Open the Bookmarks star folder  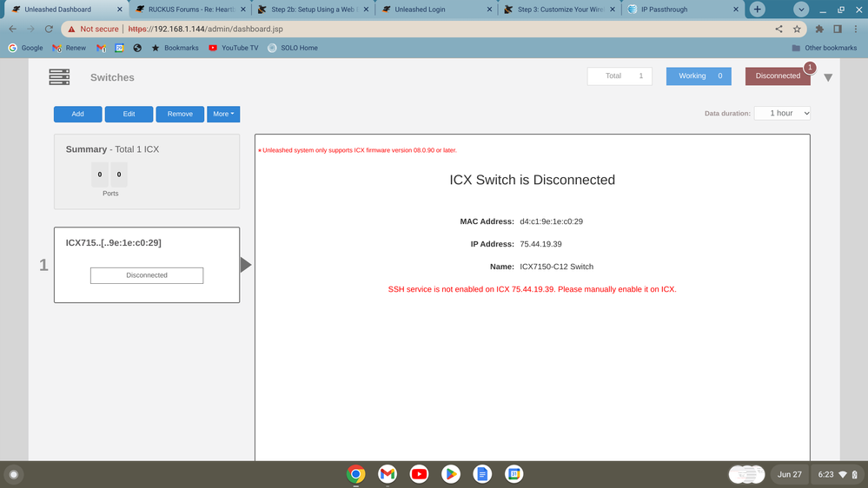(x=175, y=48)
